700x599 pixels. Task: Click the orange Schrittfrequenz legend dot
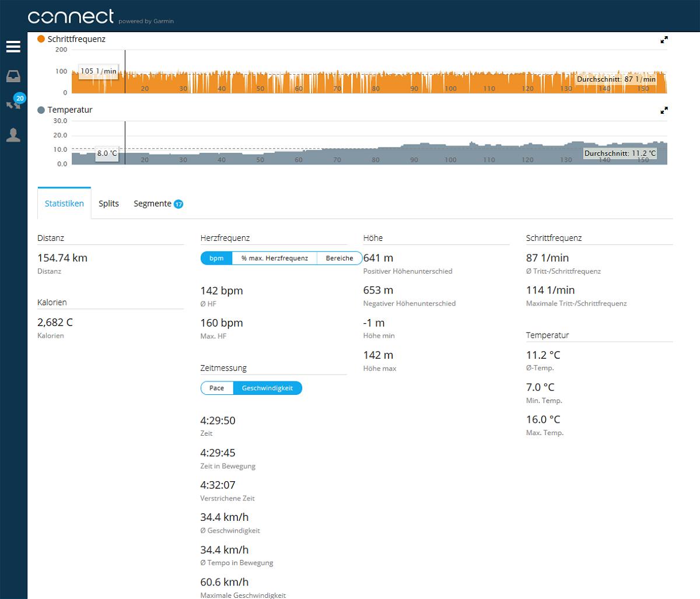click(41, 39)
